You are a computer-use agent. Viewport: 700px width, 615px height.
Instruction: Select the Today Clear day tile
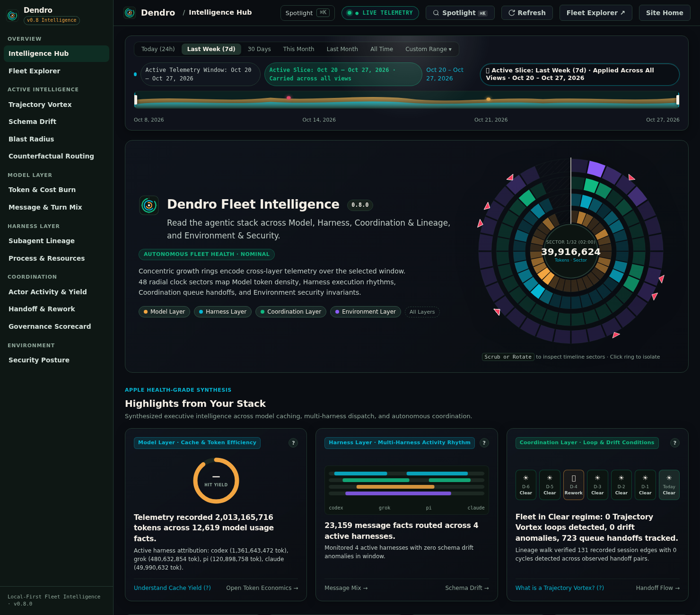669,485
